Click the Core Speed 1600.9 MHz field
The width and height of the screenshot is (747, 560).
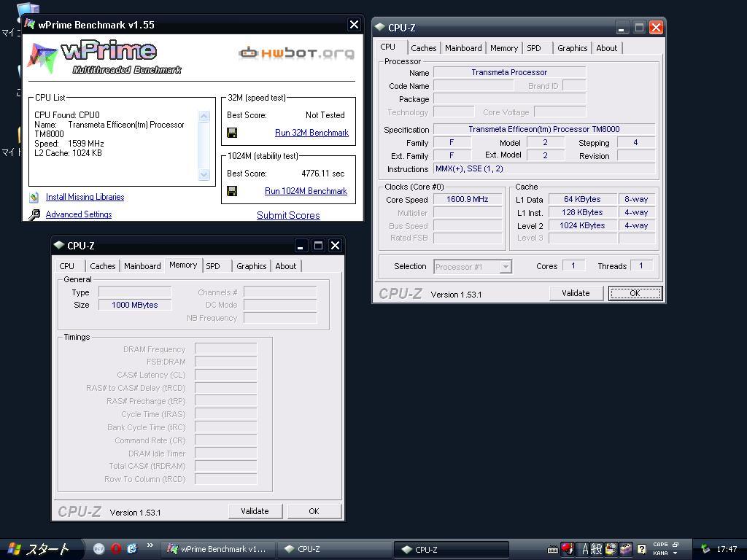point(468,200)
